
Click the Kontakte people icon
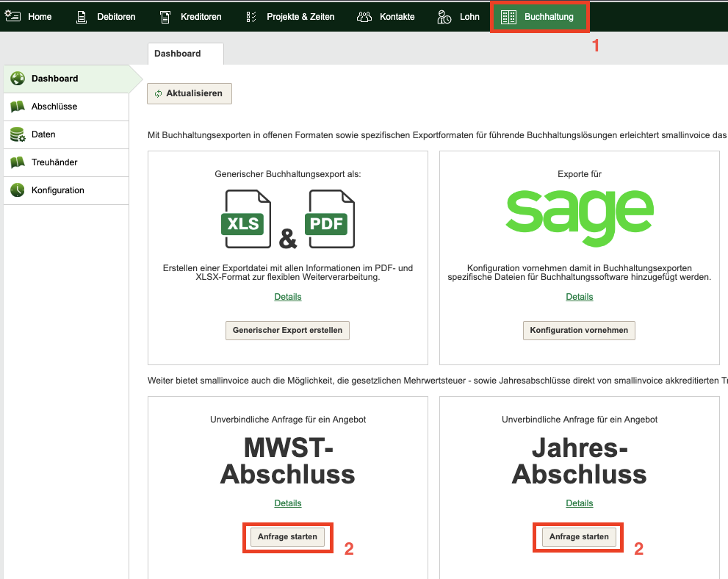point(364,17)
